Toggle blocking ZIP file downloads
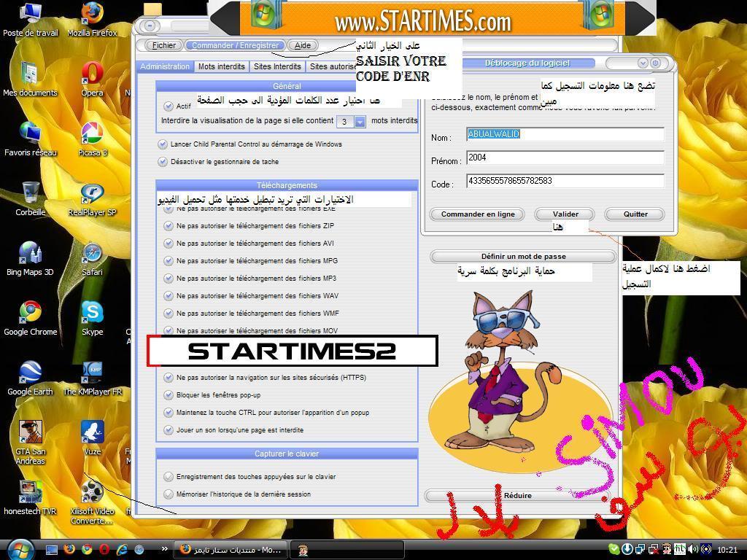 pyautogui.click(x=169, y=226)
